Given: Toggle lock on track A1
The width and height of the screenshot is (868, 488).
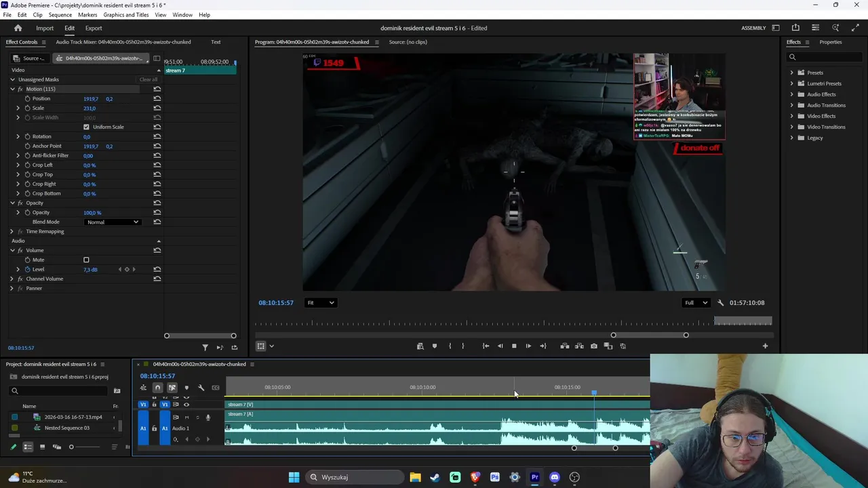Looking at the screenshot, I should 154,428.
